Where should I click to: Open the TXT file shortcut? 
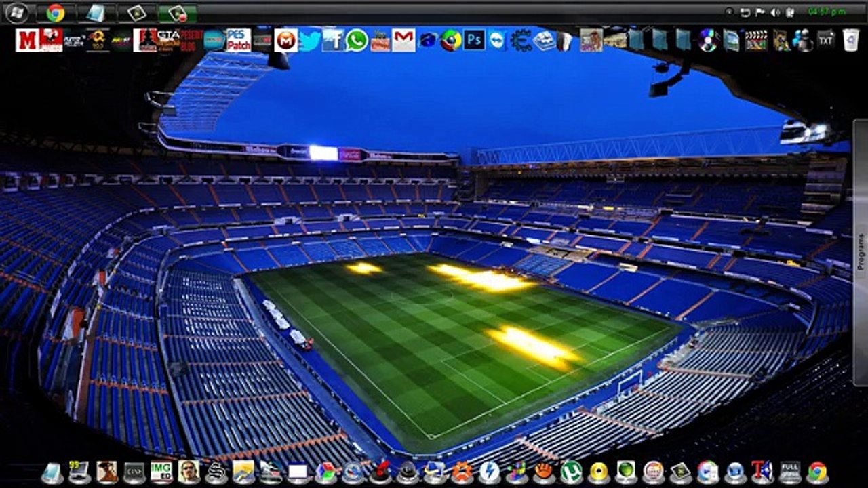[x=826, y=39]
